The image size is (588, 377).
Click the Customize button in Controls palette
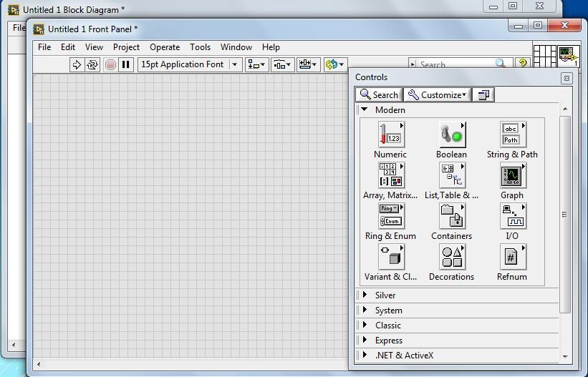[x=438, y=95]
